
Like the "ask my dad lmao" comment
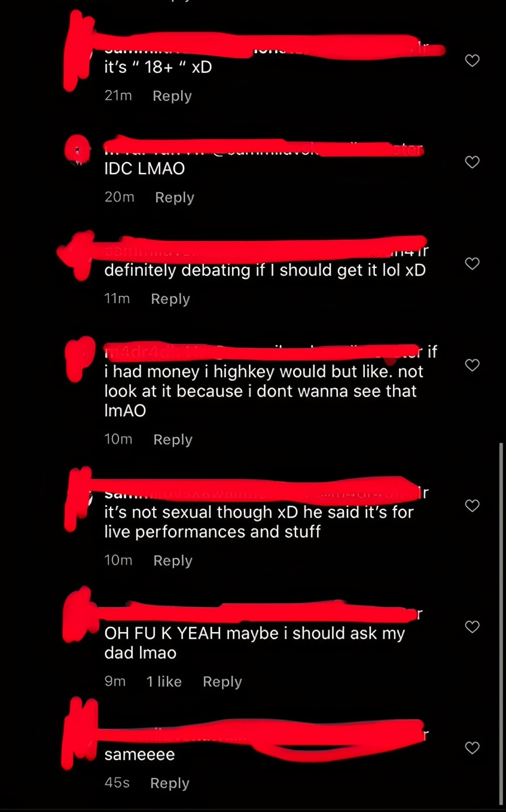pyautogui.click(x=473, y=627)
